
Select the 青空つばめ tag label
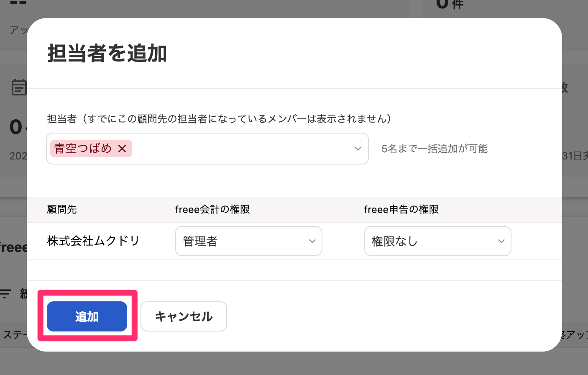tap(83, 149)
